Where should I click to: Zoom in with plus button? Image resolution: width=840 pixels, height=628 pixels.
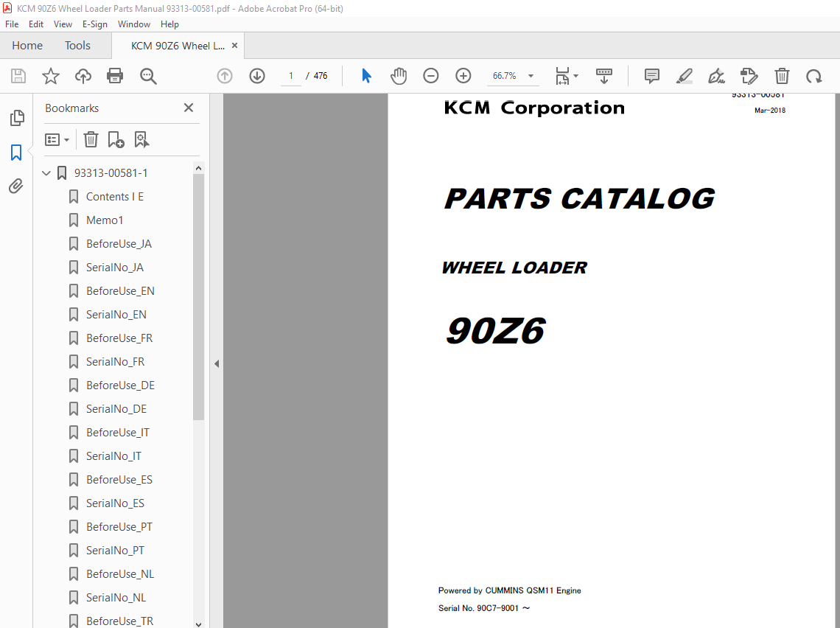pyautogui.click(x=463, y=76)
